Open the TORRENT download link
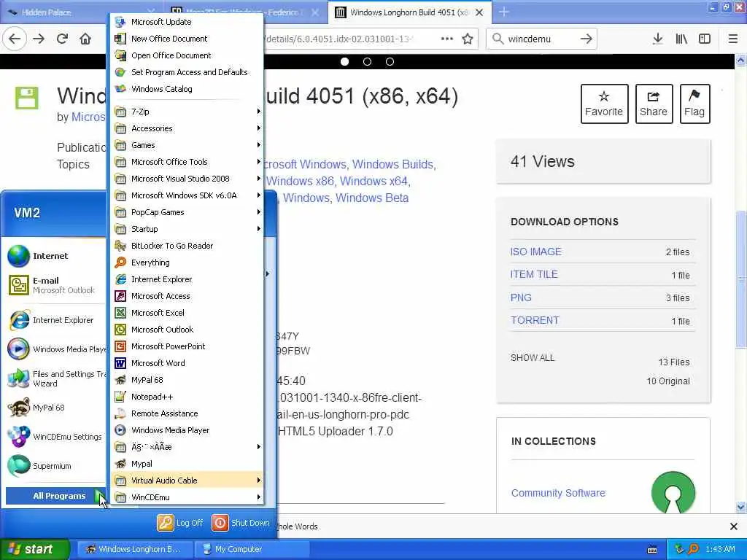The height and width of the screenshot is (560, 747). [x=535, y=320]
